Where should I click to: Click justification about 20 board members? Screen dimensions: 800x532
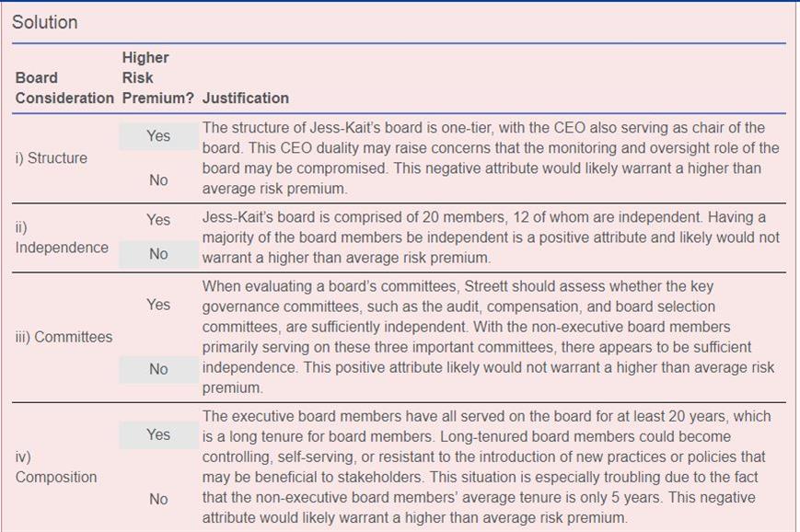[x=491, y=237]
